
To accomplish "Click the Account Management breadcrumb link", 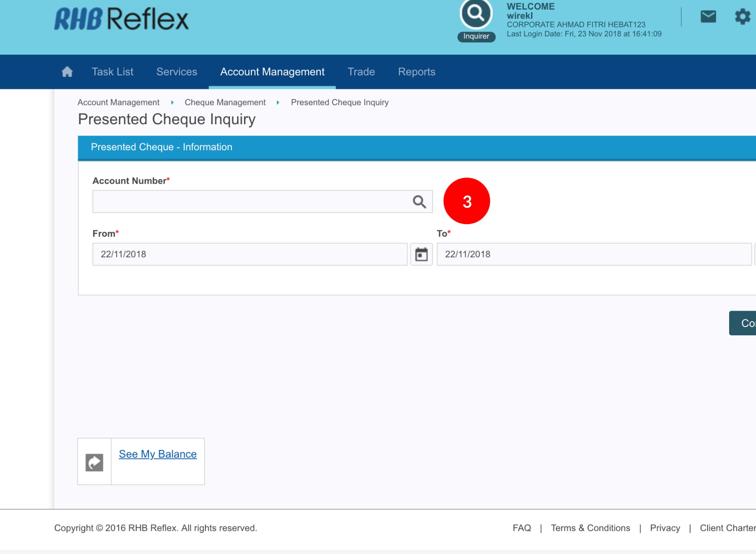I will (x=118, y=102).
